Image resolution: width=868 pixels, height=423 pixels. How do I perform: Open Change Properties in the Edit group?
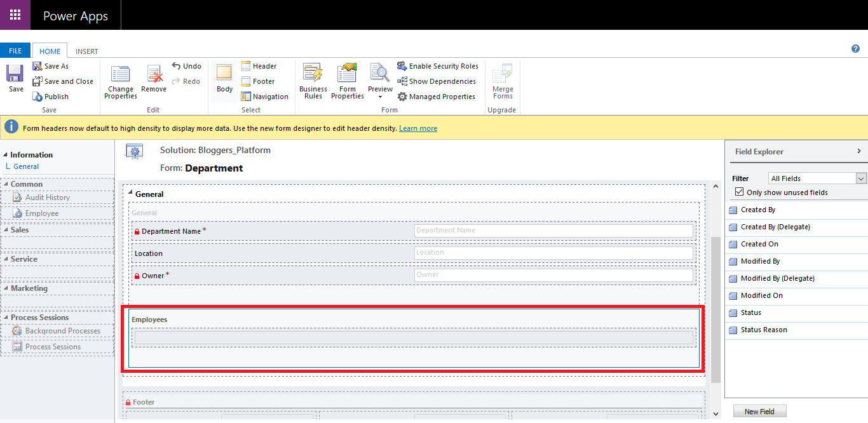coord(120,81)
